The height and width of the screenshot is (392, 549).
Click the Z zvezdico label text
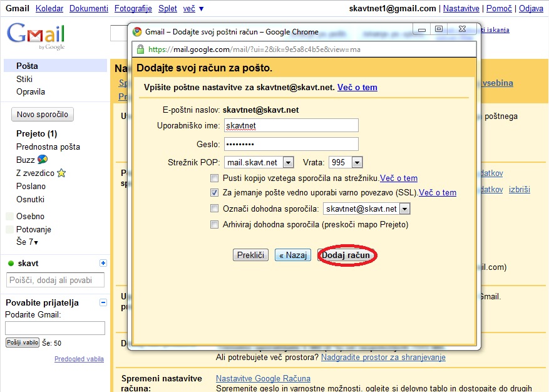[35, 173]
